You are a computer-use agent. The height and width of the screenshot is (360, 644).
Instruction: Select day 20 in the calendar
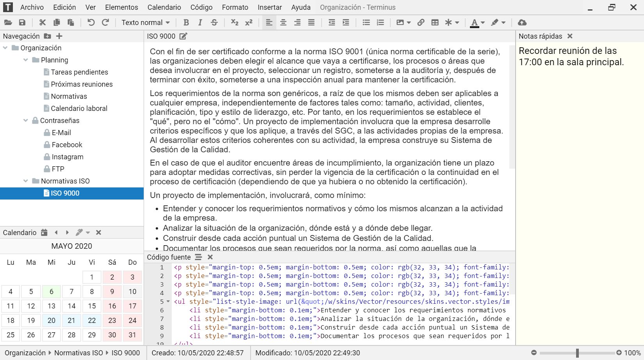52,321
